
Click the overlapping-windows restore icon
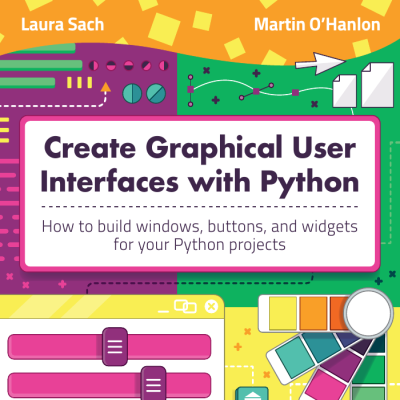[185, 306]
